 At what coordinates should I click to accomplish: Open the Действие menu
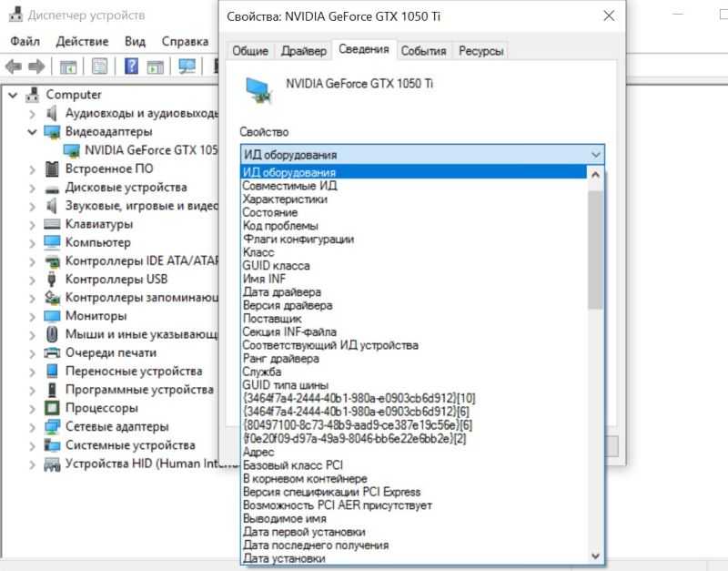click(x=82, y=41)
